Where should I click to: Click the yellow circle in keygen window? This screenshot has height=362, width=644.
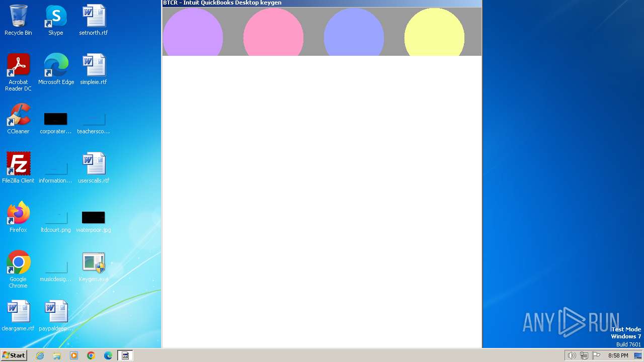[434, 32]
